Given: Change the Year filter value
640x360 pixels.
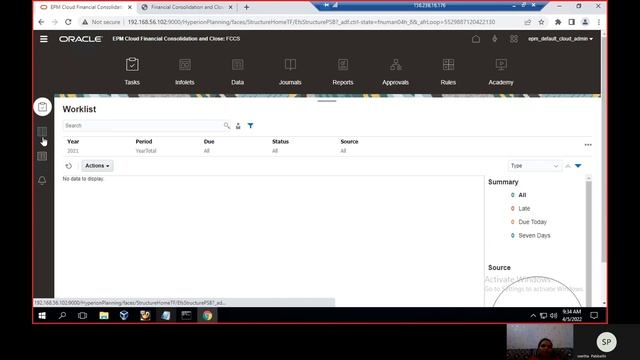Looking at the screenshot, I should click(x=73, y=151).
